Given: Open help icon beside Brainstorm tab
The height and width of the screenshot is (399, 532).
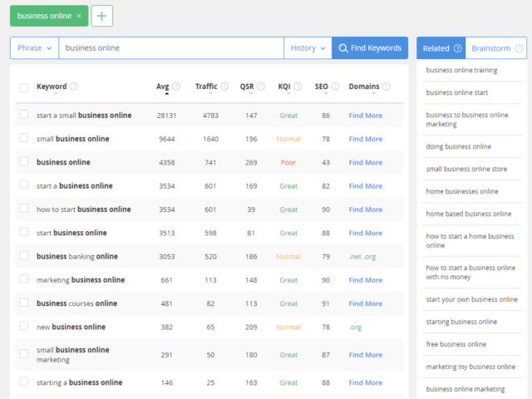Looking at the screenshot, I should (x=519, y=48).
